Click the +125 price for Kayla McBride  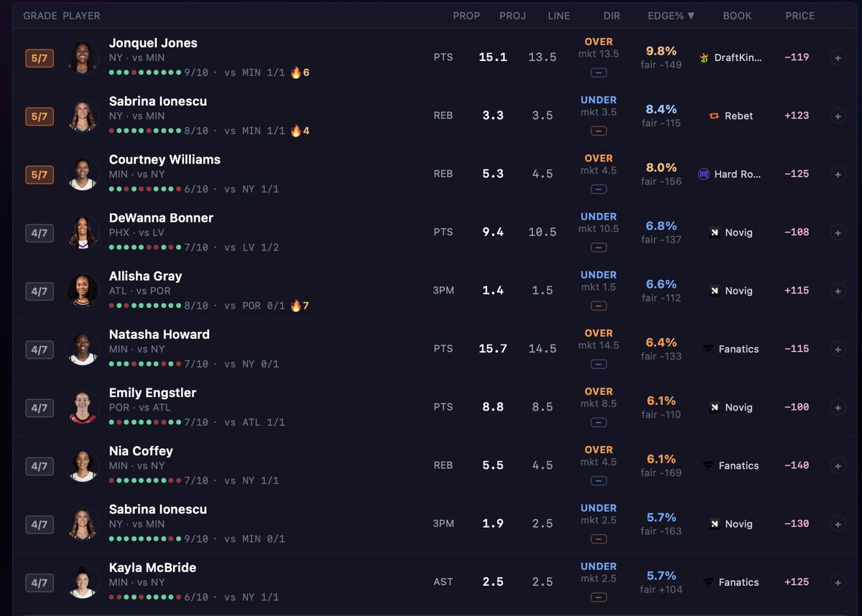[x=797, y=582]
